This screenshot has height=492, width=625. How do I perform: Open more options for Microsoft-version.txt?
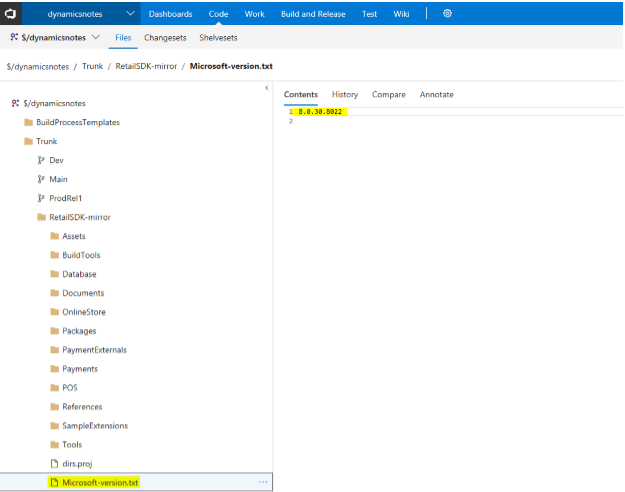263,482
